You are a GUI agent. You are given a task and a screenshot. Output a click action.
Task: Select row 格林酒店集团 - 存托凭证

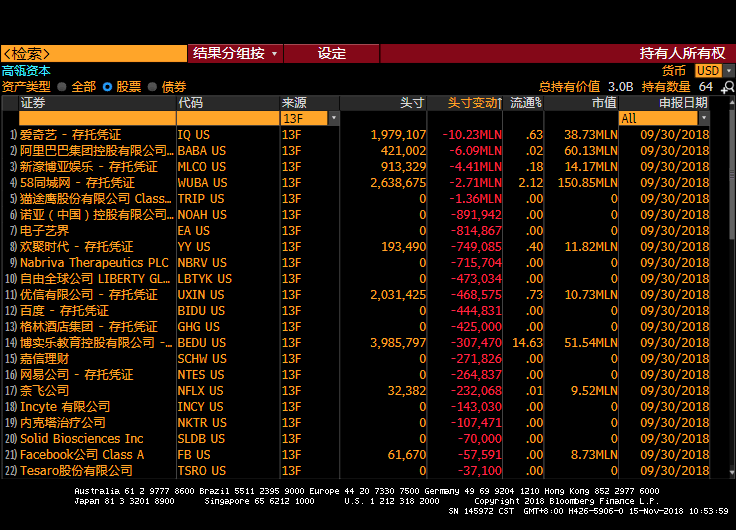coord(356,327)
